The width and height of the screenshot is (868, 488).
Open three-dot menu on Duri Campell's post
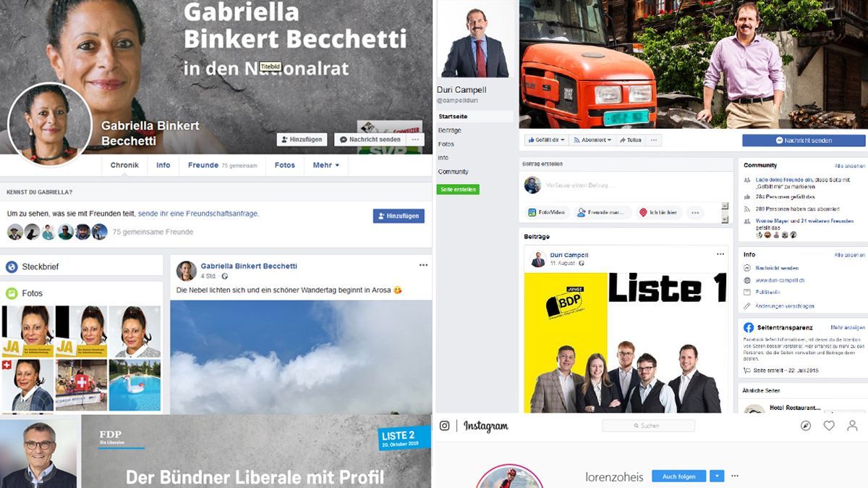tap(720, 254)
